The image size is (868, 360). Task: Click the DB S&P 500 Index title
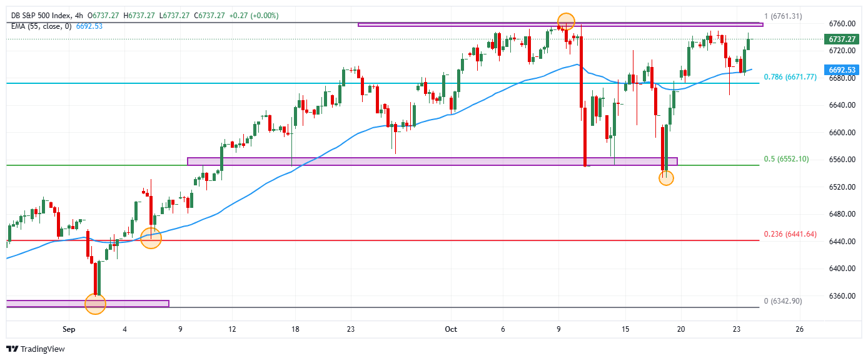pos(42,15)
